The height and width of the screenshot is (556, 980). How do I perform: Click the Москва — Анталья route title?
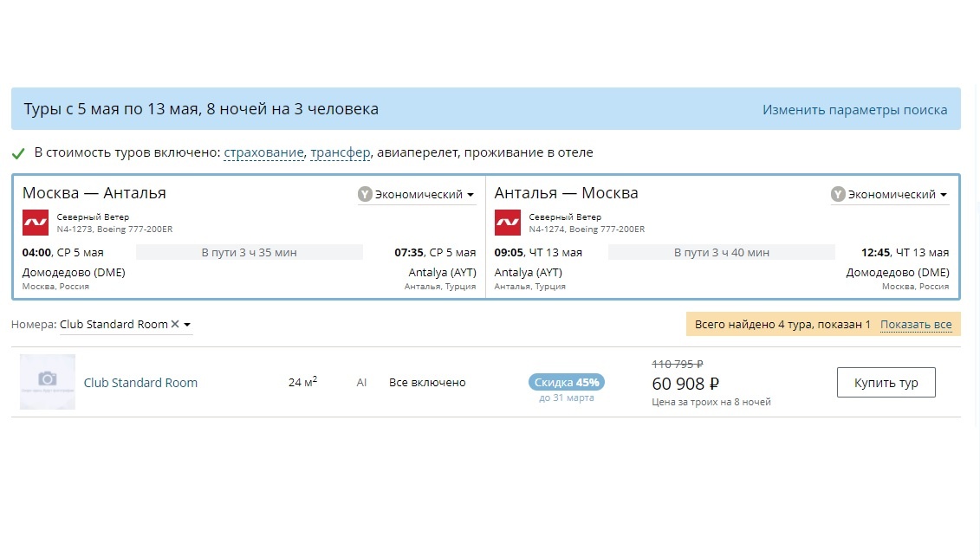(x=94, y=192)
